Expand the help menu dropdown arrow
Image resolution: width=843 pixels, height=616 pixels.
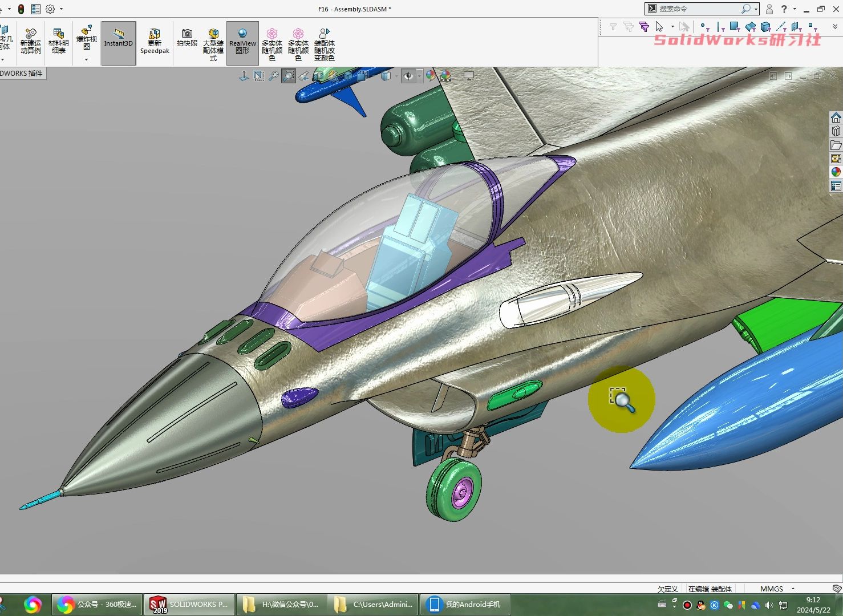point(795,9)
